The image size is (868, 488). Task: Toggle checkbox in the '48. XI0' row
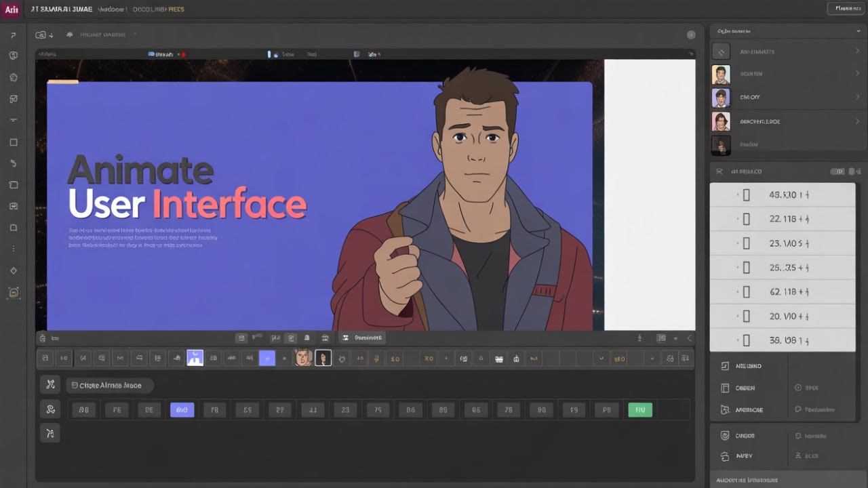pos(747,195)
